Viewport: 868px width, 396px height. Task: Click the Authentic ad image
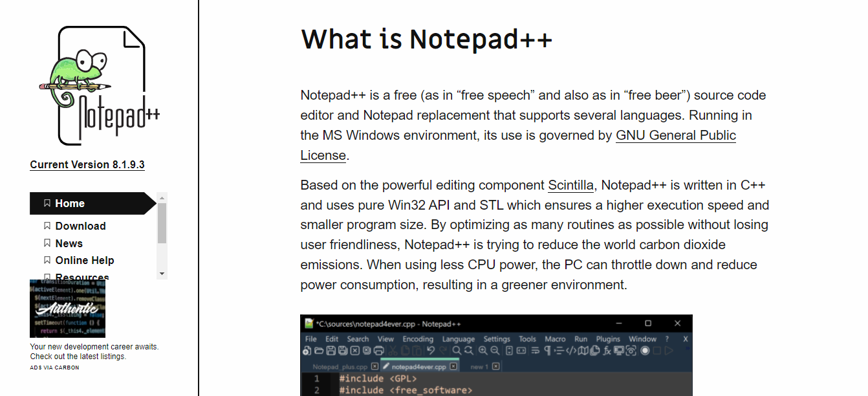pos(68,309)
